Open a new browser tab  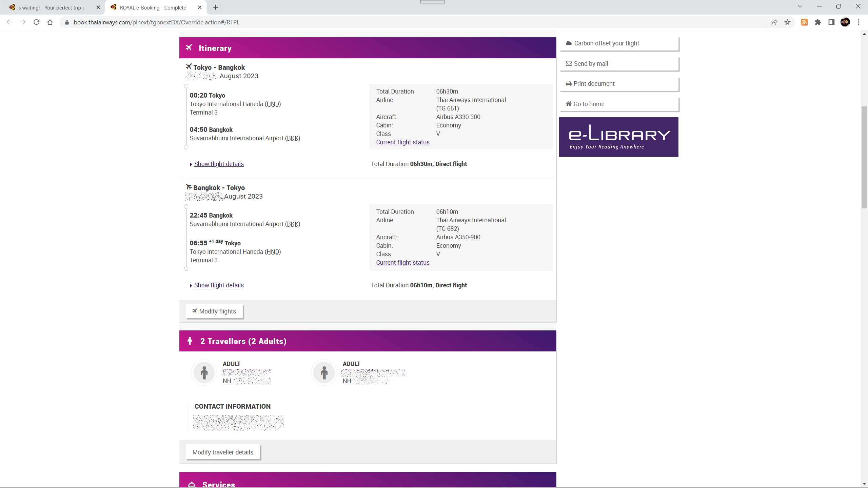[216, 7]
